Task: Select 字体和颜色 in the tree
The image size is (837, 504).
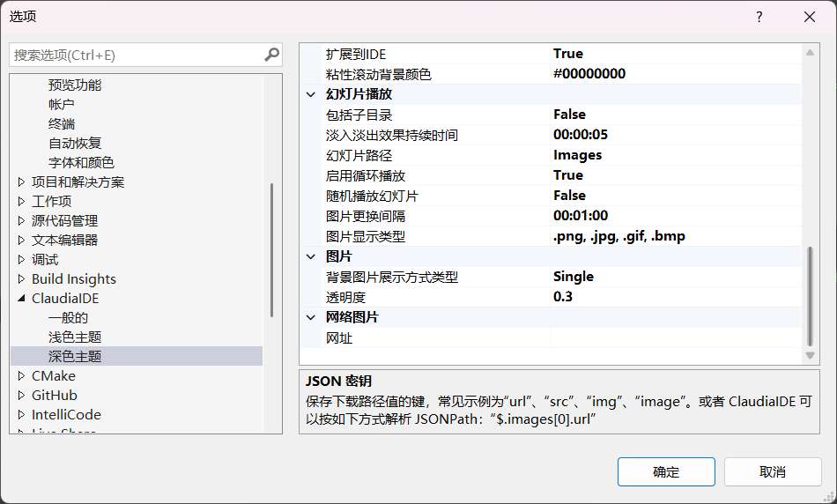Action: [81, 162]
